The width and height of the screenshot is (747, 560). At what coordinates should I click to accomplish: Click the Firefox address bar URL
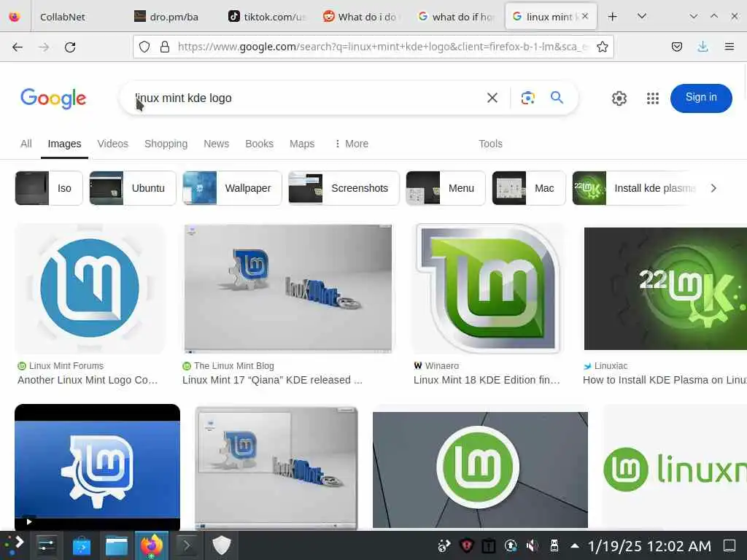pyautogui.click(x=384, y=47)
